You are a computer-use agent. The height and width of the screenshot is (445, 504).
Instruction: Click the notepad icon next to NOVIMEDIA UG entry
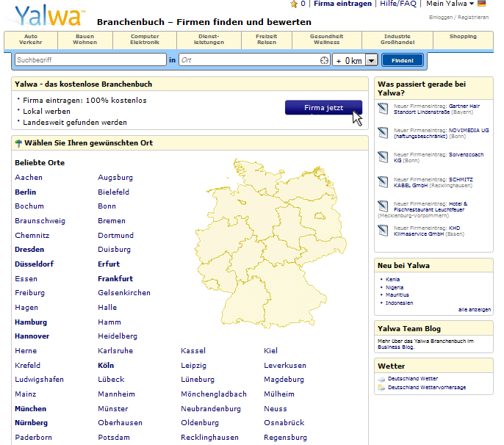[383, 133]
